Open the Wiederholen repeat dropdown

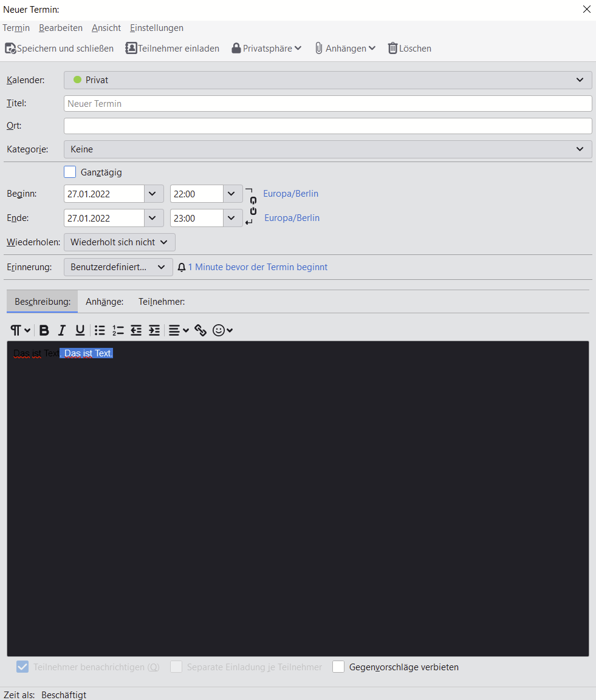(x=119, y=242)
